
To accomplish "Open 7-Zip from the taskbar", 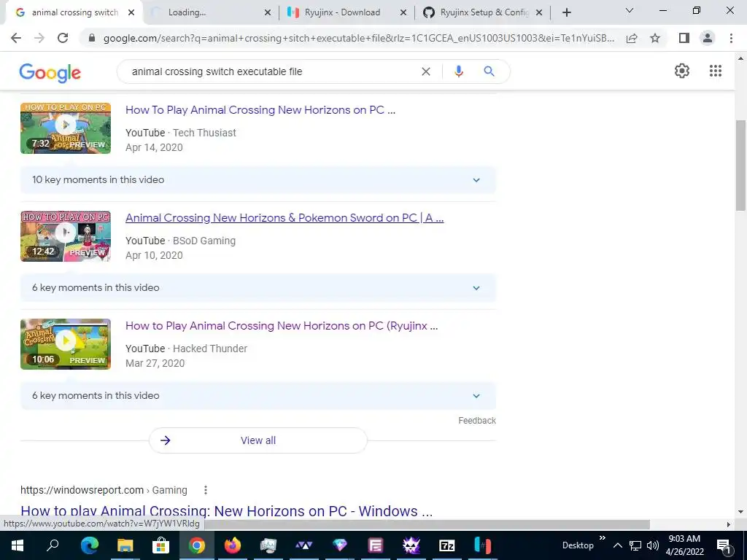I will (447, 545).
